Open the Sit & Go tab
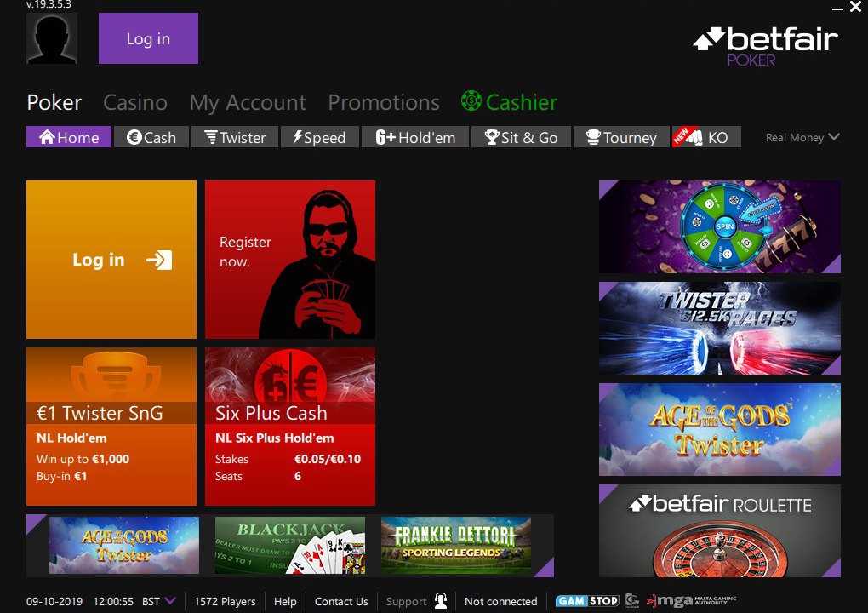 coord(521,137)
